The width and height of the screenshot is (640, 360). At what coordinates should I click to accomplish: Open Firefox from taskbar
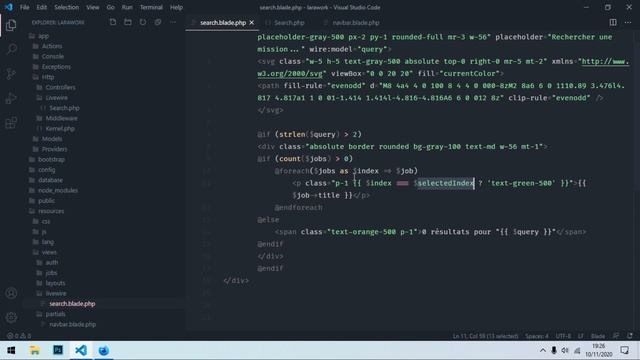104,350
